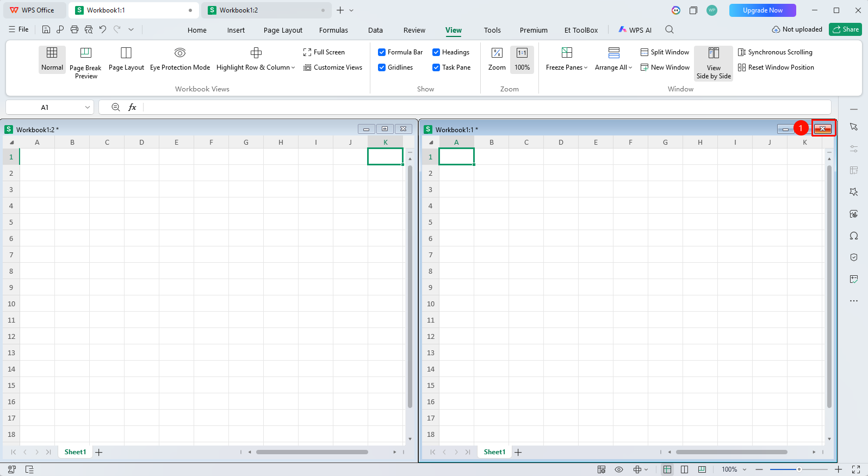Screen dimensions: 868x476
Task: Click the Insert Function fx icon
Action: [132, 107]
